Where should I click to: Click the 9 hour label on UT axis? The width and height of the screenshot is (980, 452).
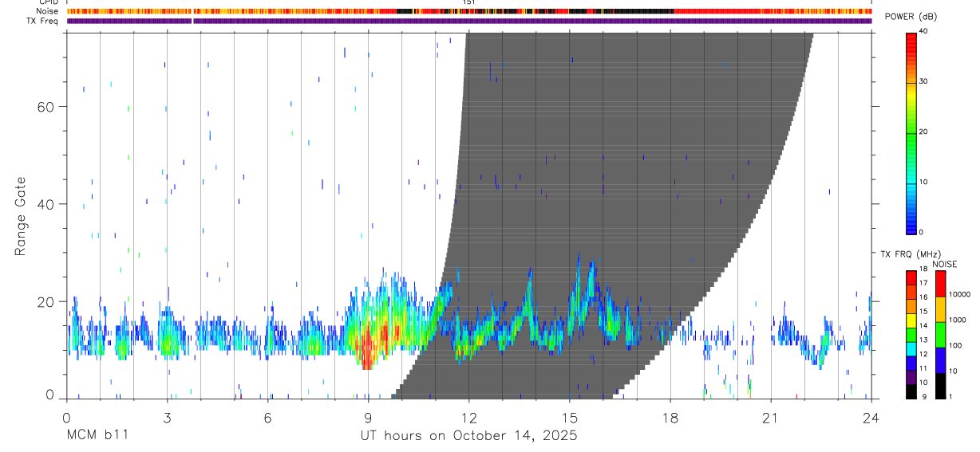[368, 418]
